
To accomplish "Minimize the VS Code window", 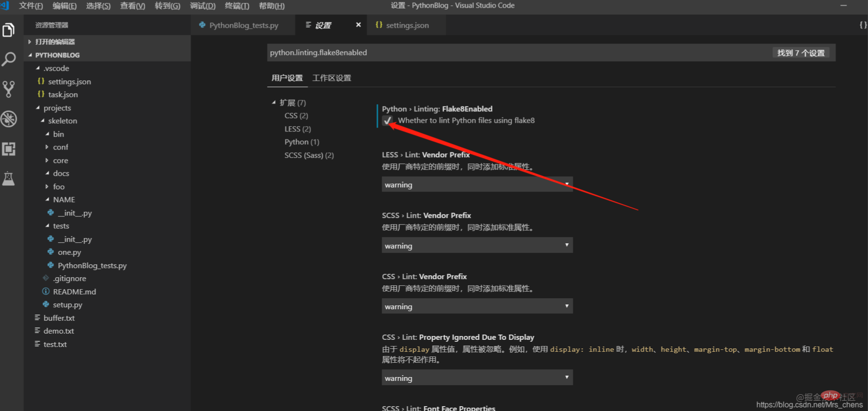I will 843,6.
